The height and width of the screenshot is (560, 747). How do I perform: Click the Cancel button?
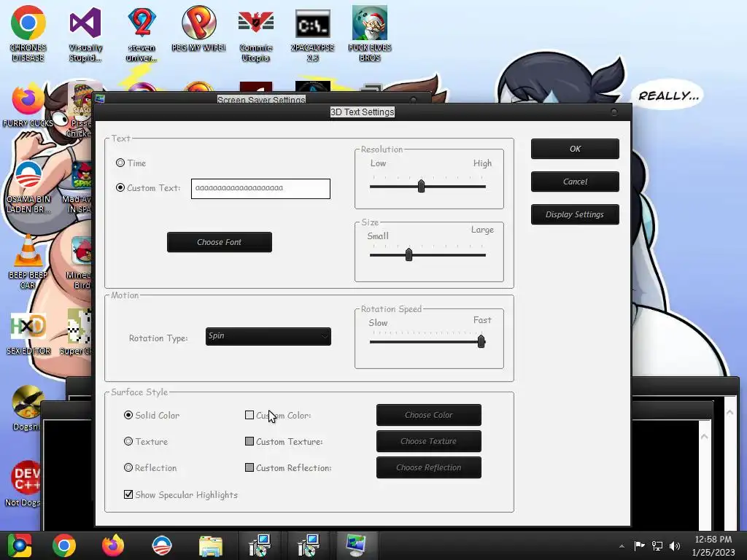click(x=575, y=182)
